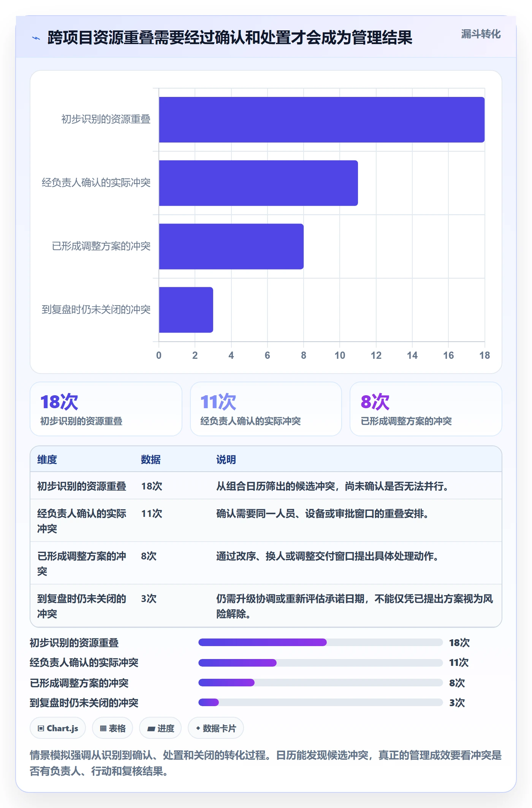This screenshot has height=808, width=532.
Task: Click the 11次 table cell
Action: click(x=152, y=513)
